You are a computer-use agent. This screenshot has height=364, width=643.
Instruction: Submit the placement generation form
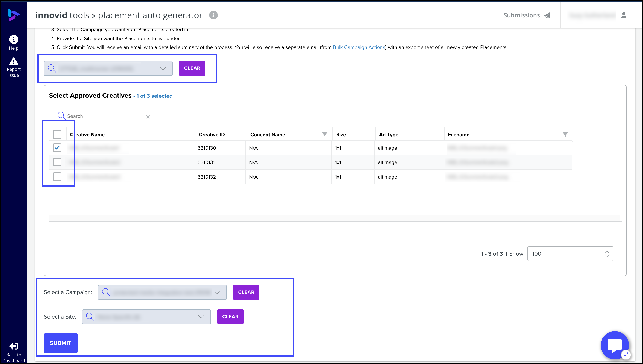click(x=61, y=343)
